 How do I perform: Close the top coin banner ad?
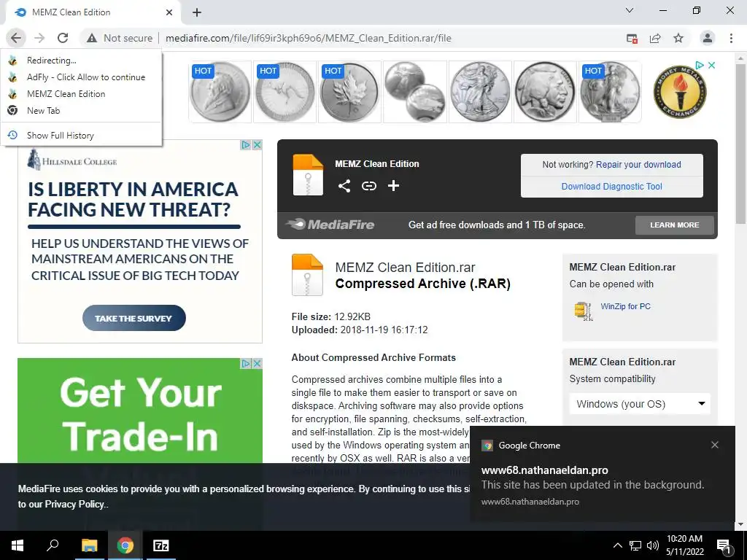tap(712, 65)
